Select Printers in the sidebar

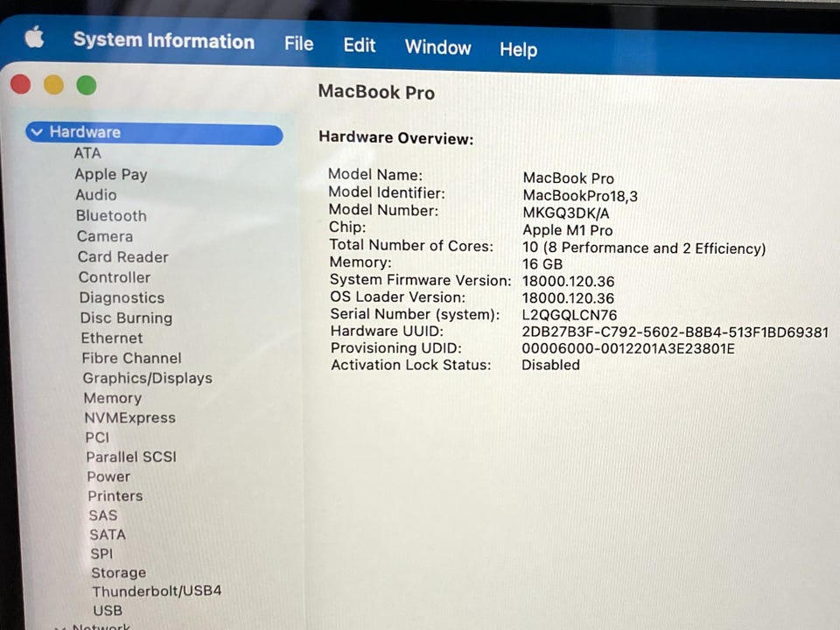[115, 495]
